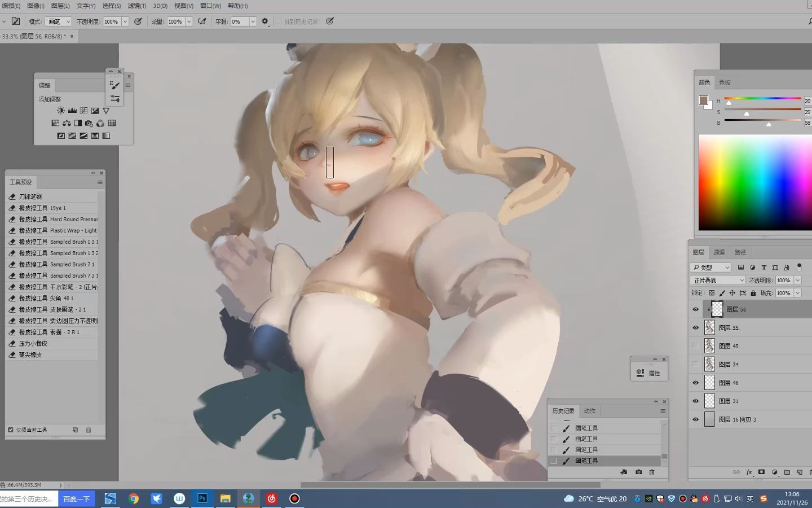
Task: Hide layer 图层 46
Action: pyautogui.click(x=695, y=383)
